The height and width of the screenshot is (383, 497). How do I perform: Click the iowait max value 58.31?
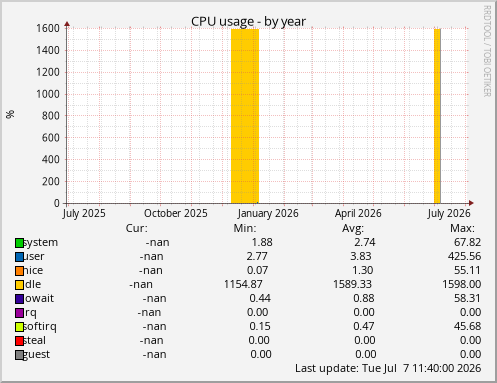coord(468,298)
